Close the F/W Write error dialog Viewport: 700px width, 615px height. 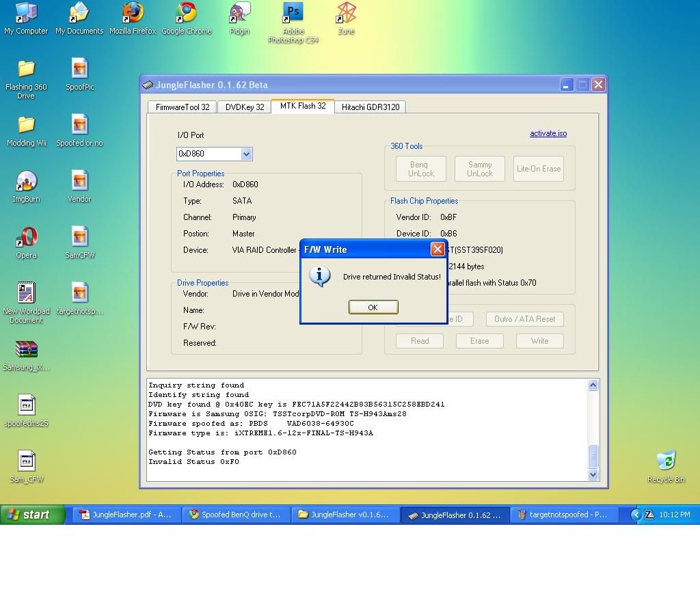(x=437, y=249)
